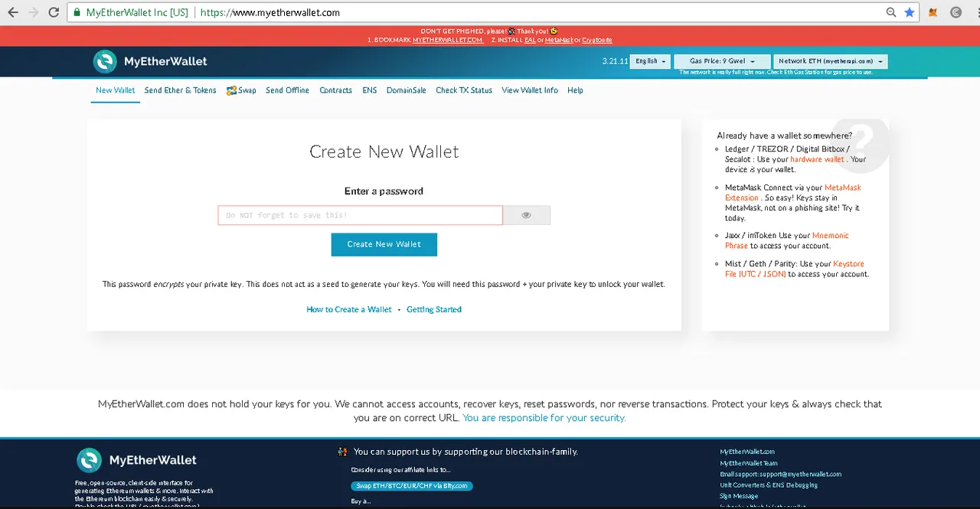Click the password input field
Screen dimensions: 980x509
[360, 215]
